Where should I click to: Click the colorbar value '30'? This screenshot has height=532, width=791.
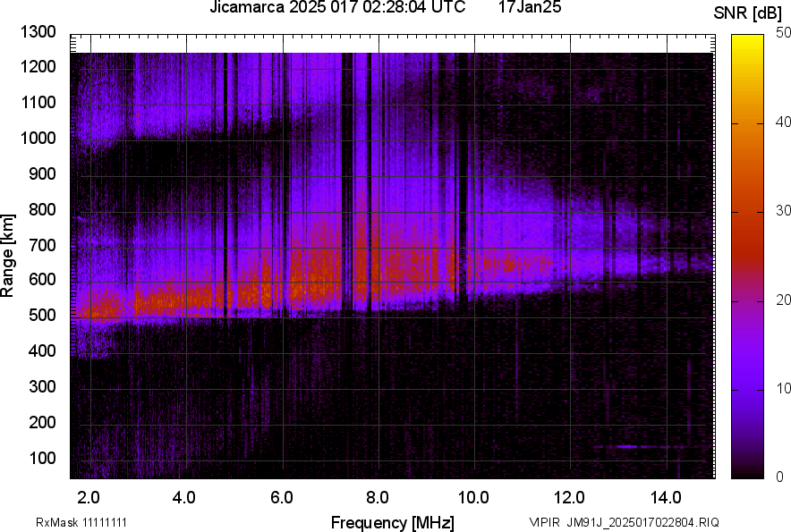point(784,211)
